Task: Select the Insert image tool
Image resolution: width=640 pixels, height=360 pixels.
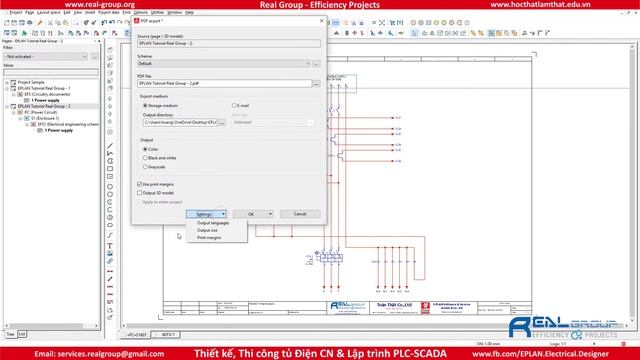Action: click(x=110, y=253)
